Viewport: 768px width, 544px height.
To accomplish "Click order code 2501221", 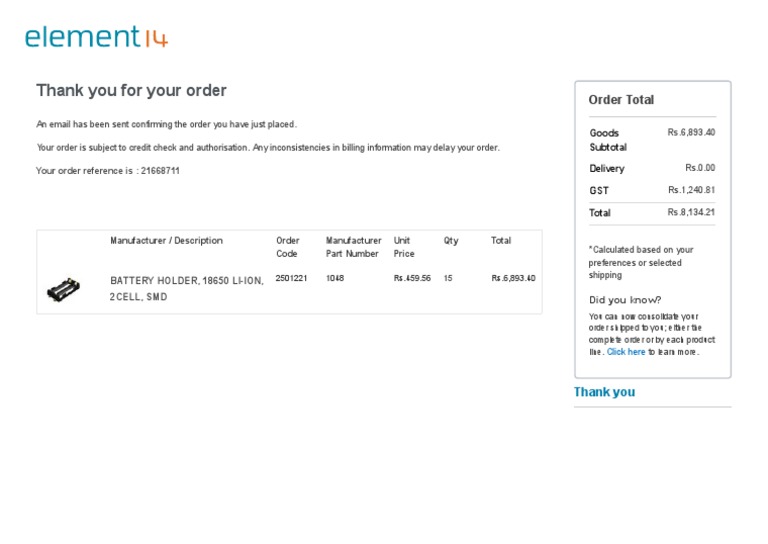I will pos(291,278).
